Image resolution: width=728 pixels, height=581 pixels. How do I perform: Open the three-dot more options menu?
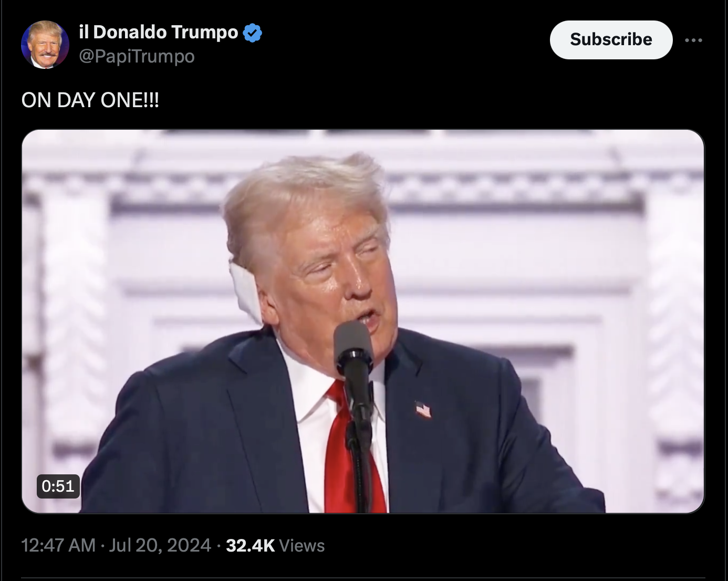693,40
